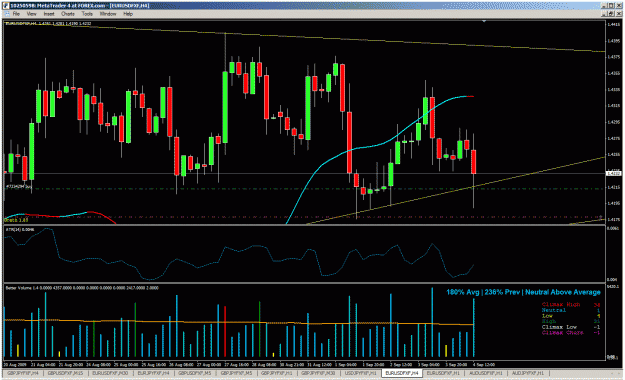Open the View menu
This screenshot has height=380, width=625.
coord(31,14)
